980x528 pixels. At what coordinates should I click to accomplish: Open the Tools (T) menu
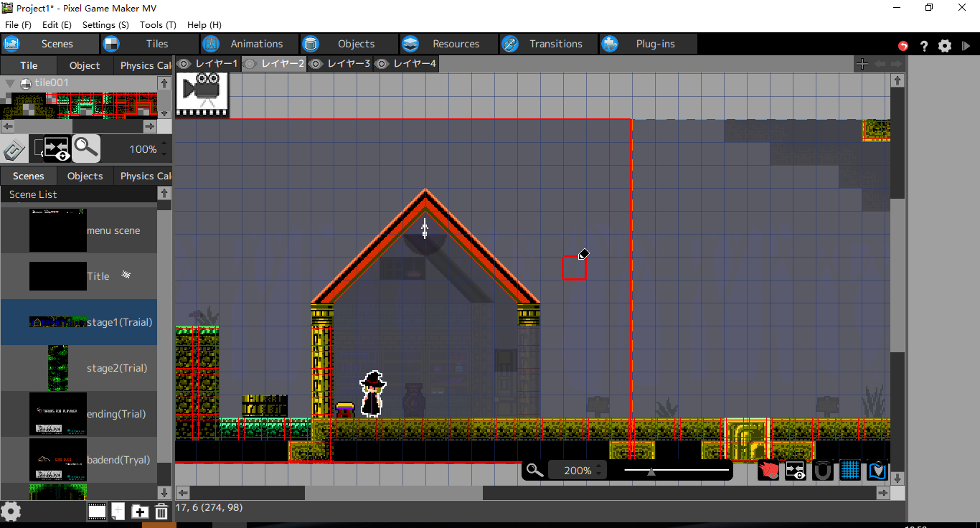(x=158, y=24)
